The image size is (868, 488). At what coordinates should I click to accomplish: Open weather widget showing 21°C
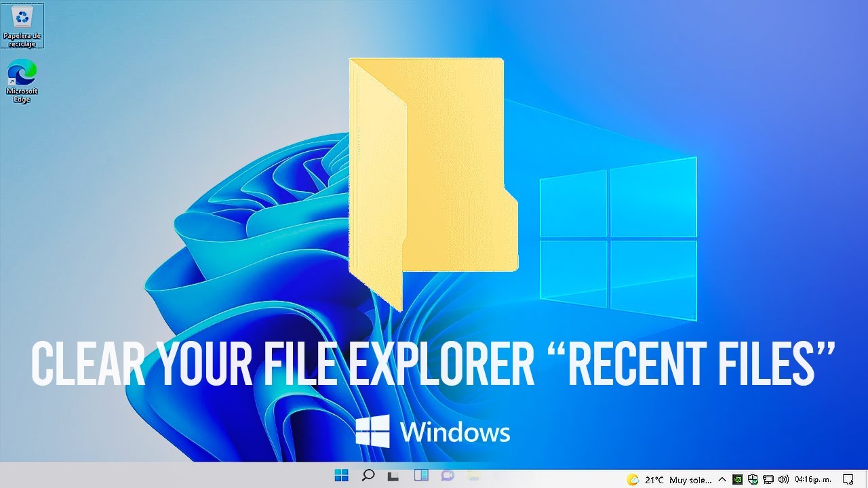pyautogui.click(x=670, y=479)
